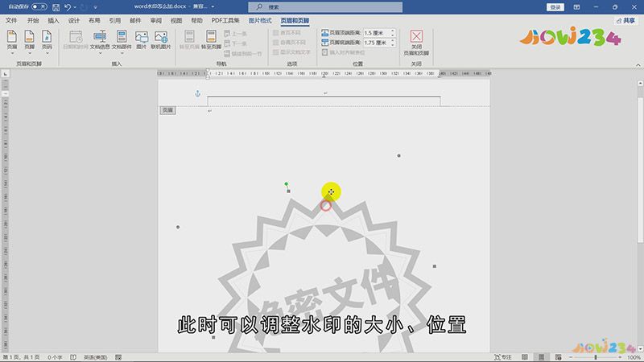Adjust the 1.5 厘米 header distance stepper
Viewport: 644px width, 362px height.
click(x=393, y=33)
